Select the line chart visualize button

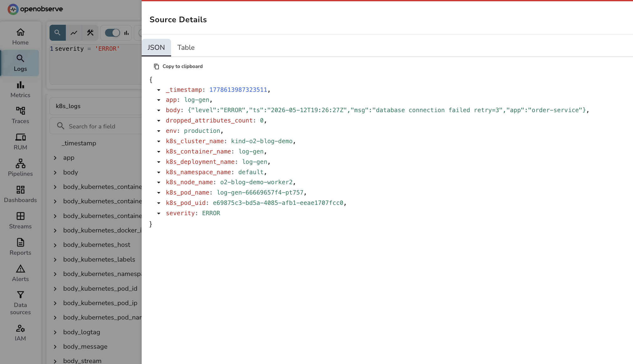pyautogui.click(x=74, y=33)
